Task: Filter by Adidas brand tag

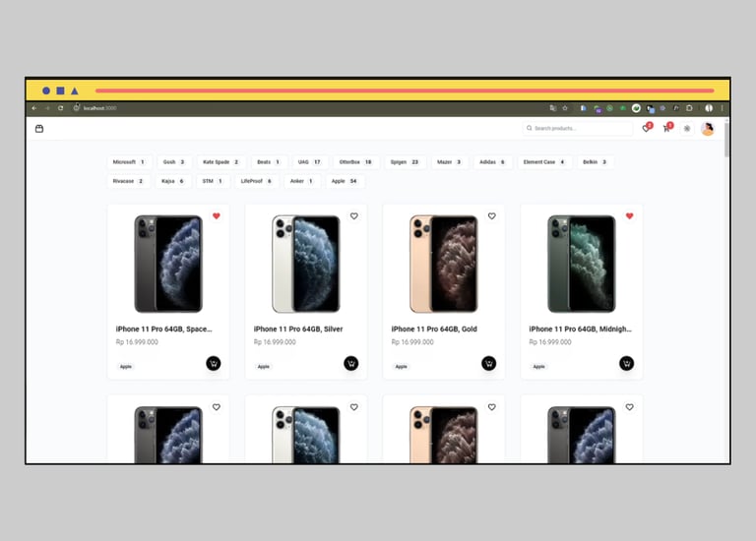Action: [x=493, y=162]
